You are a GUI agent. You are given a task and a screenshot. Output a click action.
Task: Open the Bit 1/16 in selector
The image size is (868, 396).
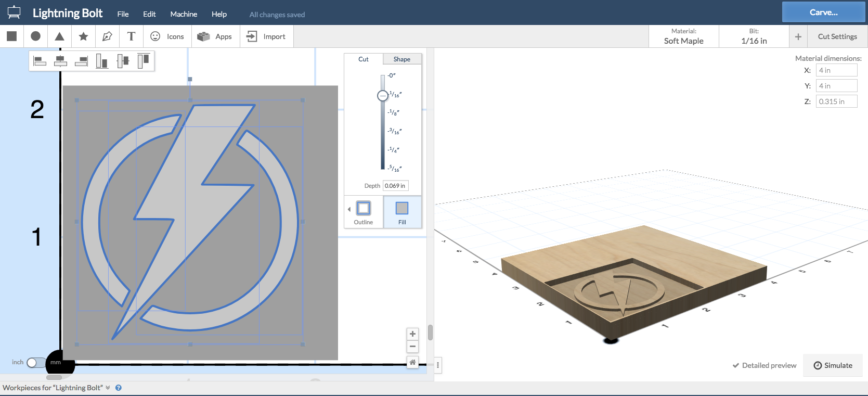(754, 36)
